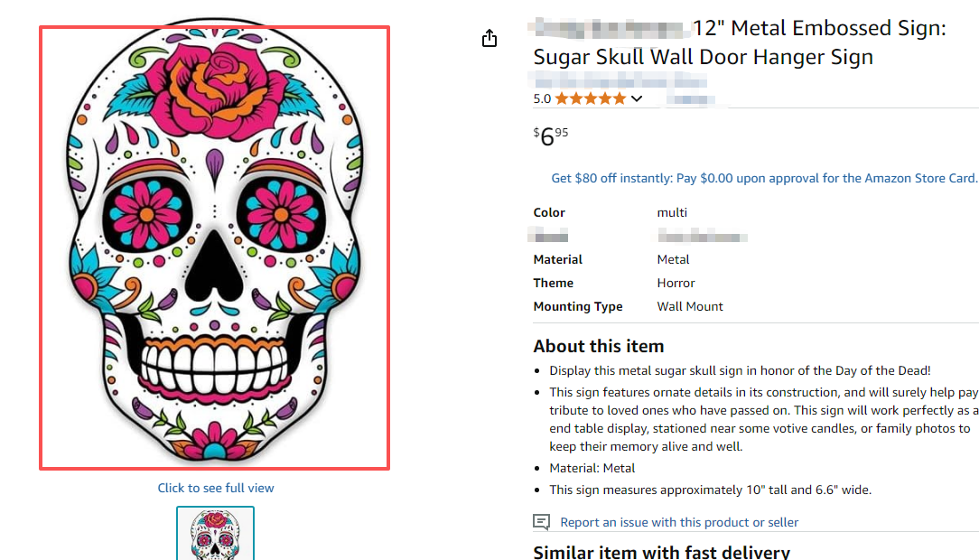Click the Theme value "Horror"
This screenshot has height=560, width=979.
676,283
